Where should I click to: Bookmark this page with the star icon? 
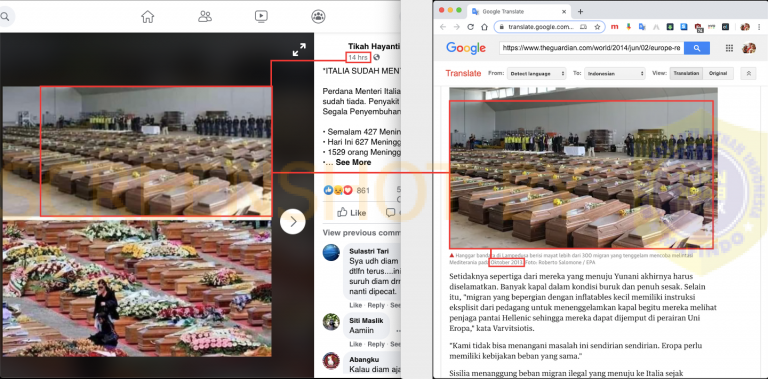[597, 27]
